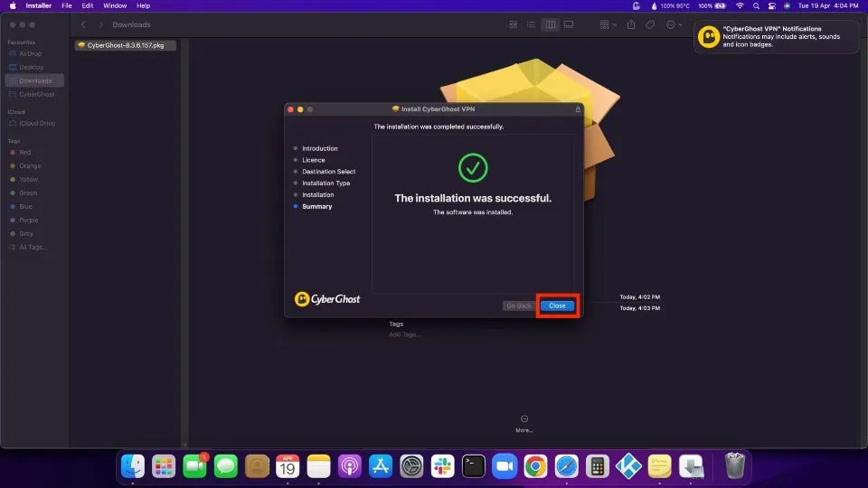The height and width of the screenshot is (488, 868).
Task: Click the temperature monitor menu bar icon
Action: [670, 5]
